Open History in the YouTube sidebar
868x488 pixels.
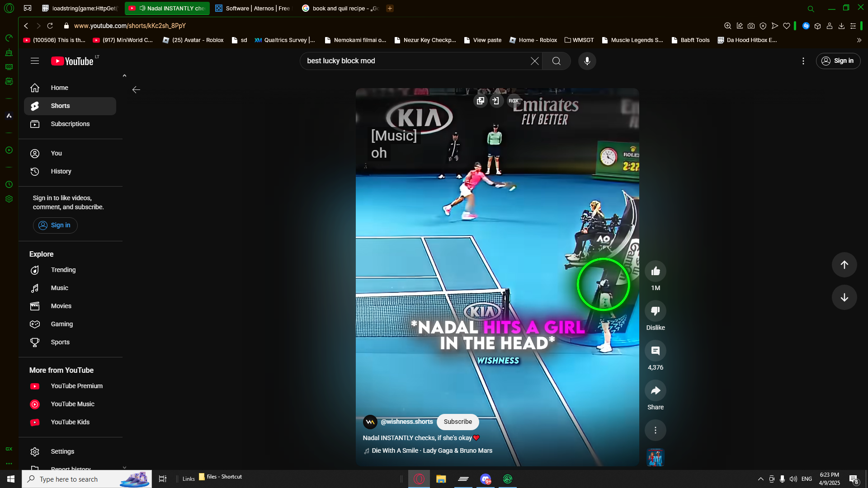(x=70, y=171)
